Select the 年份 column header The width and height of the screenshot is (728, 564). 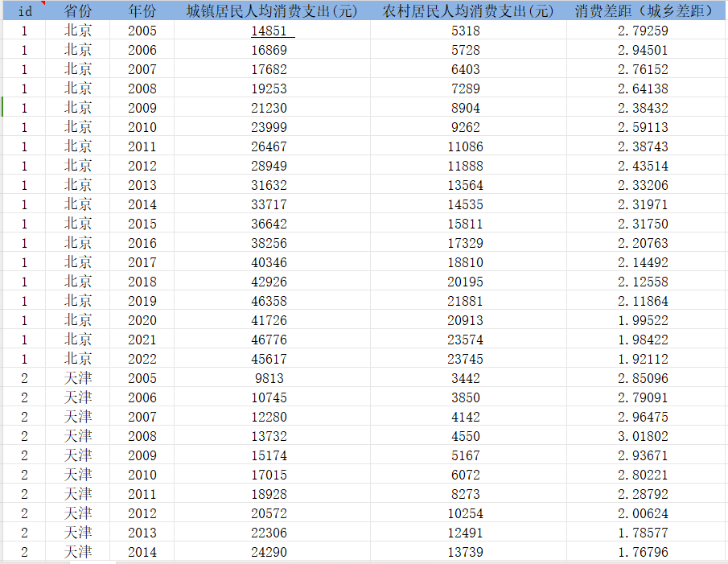(x=142, y=11)
